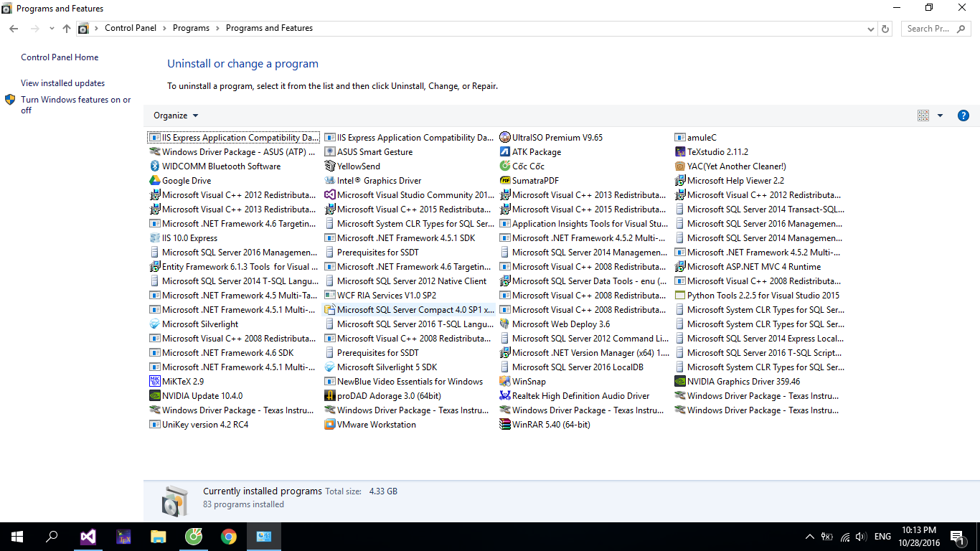Click Programs and Features breadcrumb
This screenshot has width=980, height=551.
click(x=269, y=29)
